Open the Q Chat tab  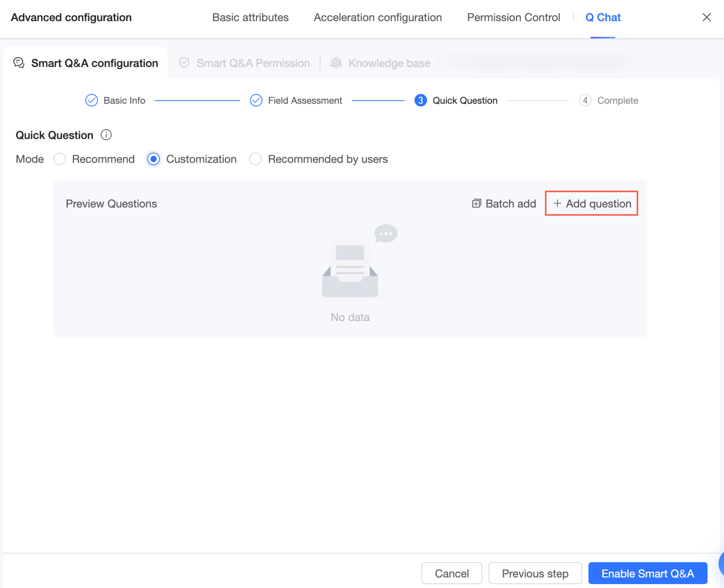point(603,17)
